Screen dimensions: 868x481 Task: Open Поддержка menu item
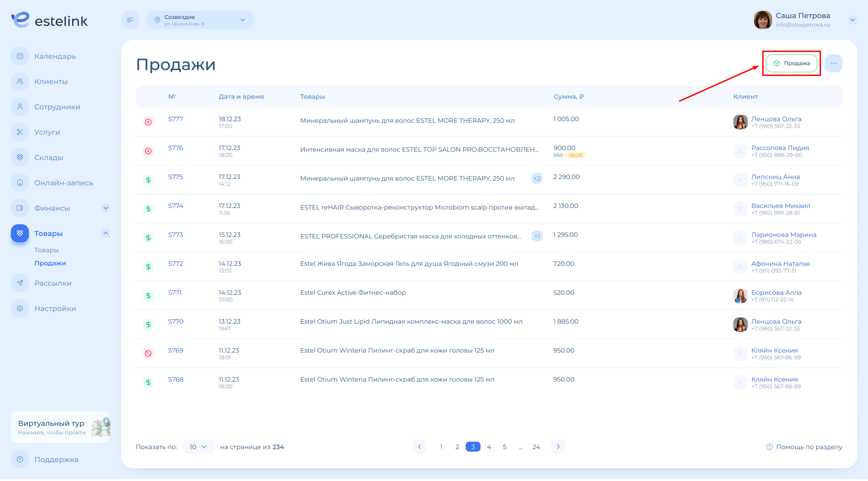[x=56, y=459]
